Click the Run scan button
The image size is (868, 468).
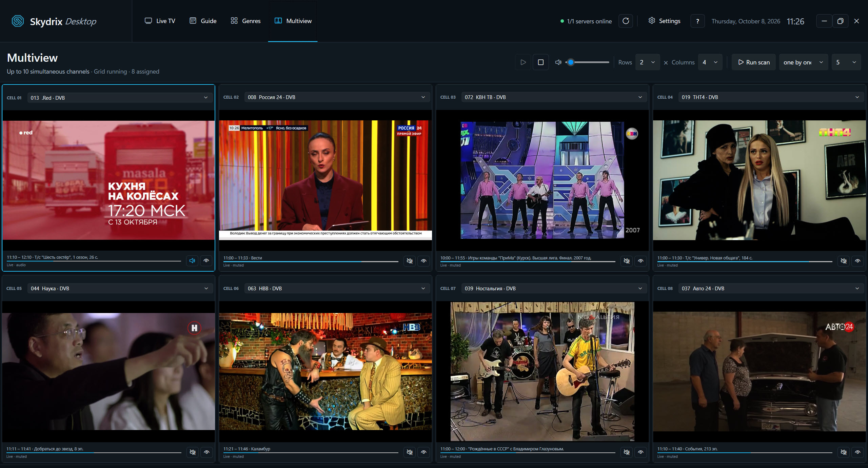[x=754, y=62]
